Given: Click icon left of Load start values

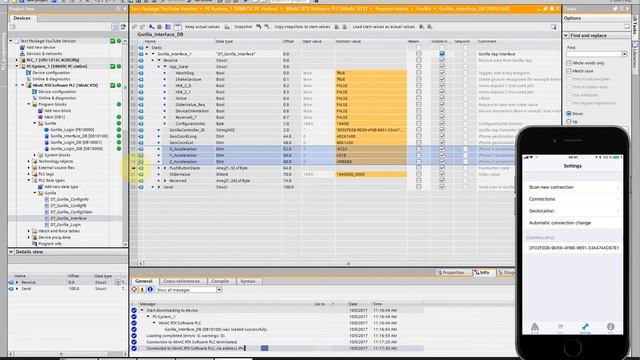Looking at the screenshot, I should click(x=344, y=27).
